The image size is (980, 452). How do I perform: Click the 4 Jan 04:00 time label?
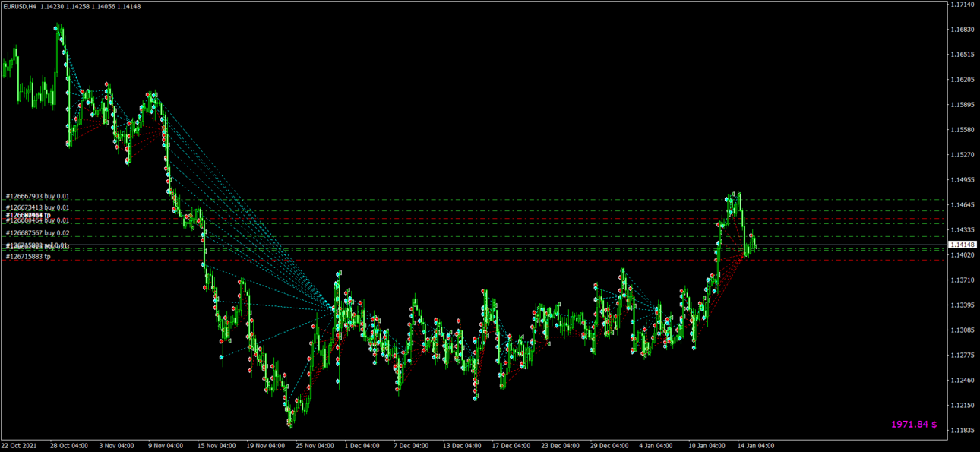pos(656,446)
